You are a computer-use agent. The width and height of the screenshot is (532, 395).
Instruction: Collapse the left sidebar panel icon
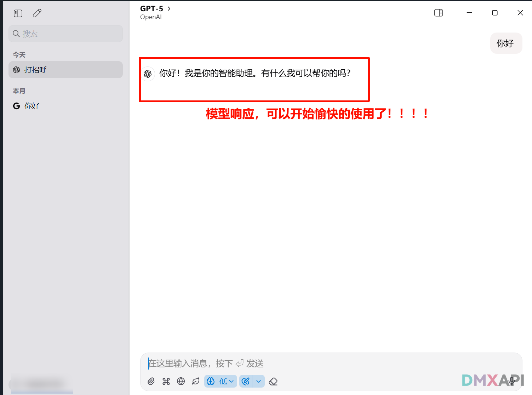tap(18, 13)
